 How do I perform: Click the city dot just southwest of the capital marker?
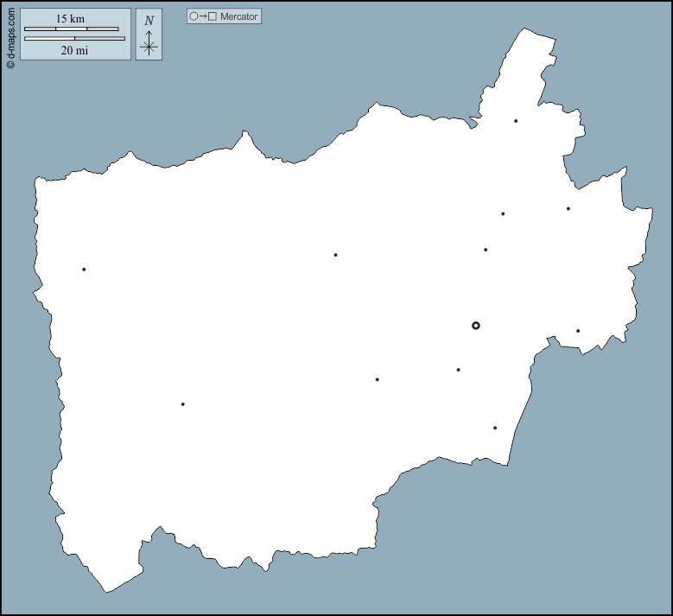(x=458, y=370)
